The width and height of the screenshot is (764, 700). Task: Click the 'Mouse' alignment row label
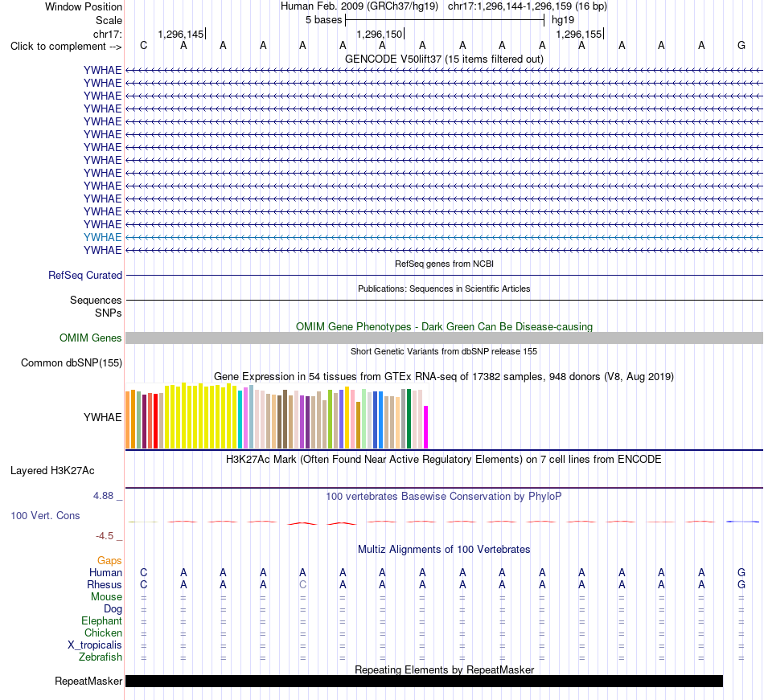pyautogui.click(x=106, y=597)
